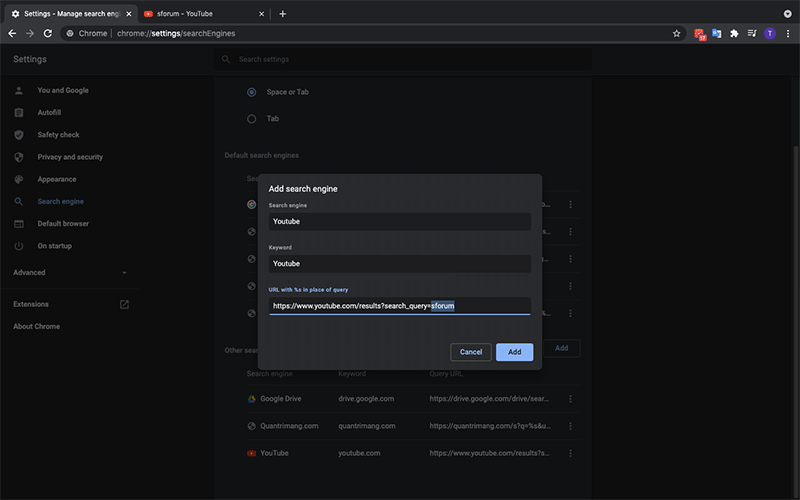Click the Add button in dialog
Screen dimensions: 800x500
click(x=514, y=352)
